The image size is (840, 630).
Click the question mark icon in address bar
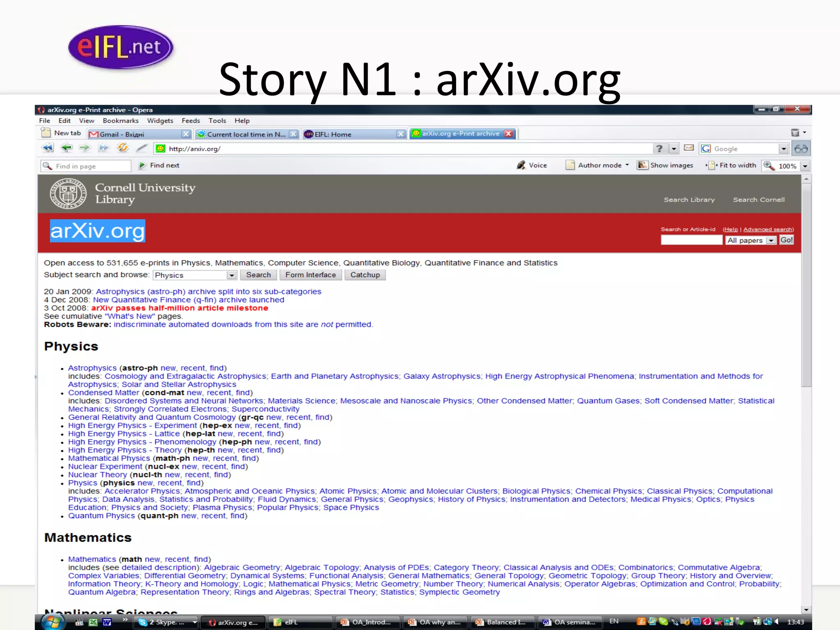(659, 148)
